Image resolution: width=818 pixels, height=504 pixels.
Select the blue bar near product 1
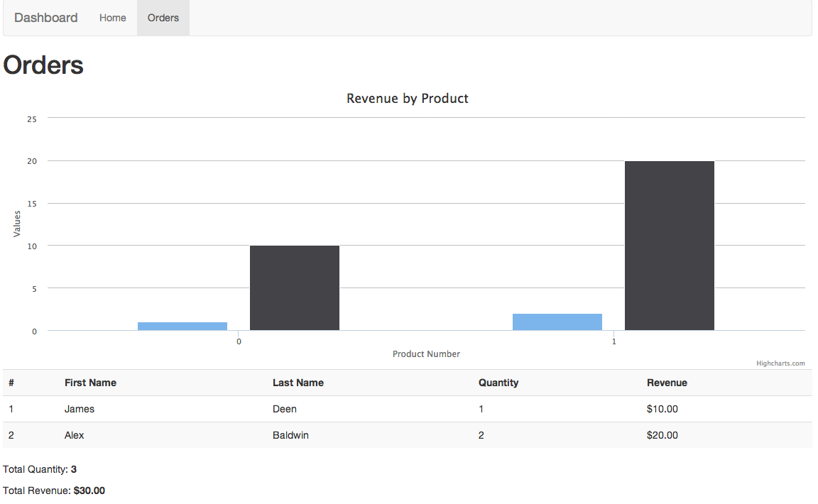point(557,320)
